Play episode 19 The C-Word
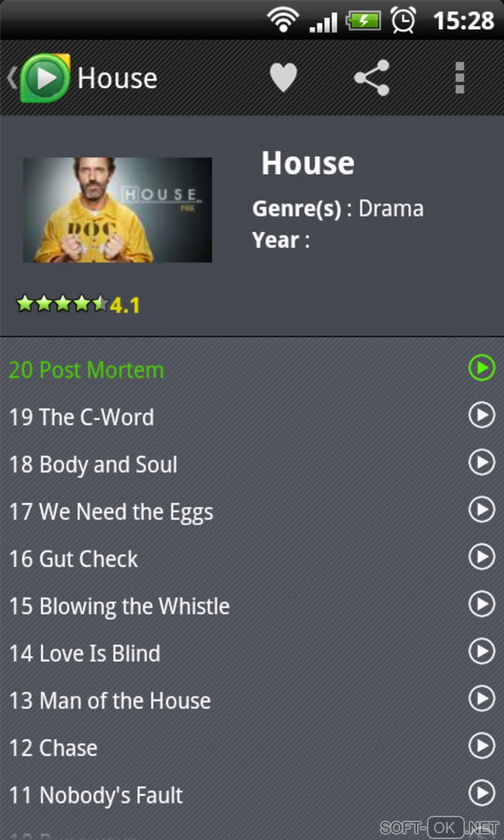 click(481, 415)
